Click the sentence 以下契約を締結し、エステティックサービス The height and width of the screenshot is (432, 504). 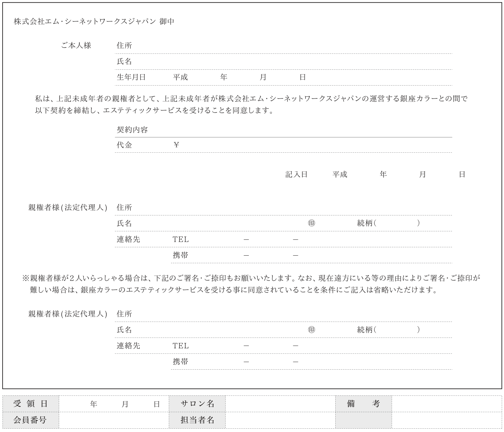coord(154,110)
